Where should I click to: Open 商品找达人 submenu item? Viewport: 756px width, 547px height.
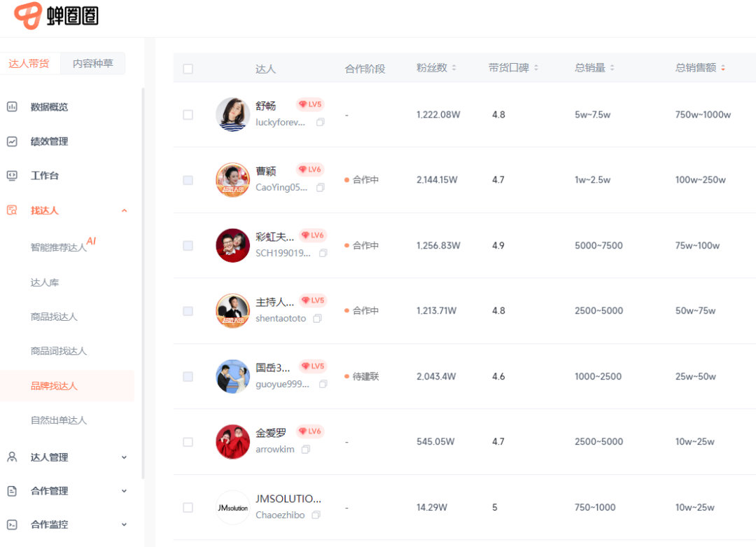pyautogui.click(x=54, y=317)
